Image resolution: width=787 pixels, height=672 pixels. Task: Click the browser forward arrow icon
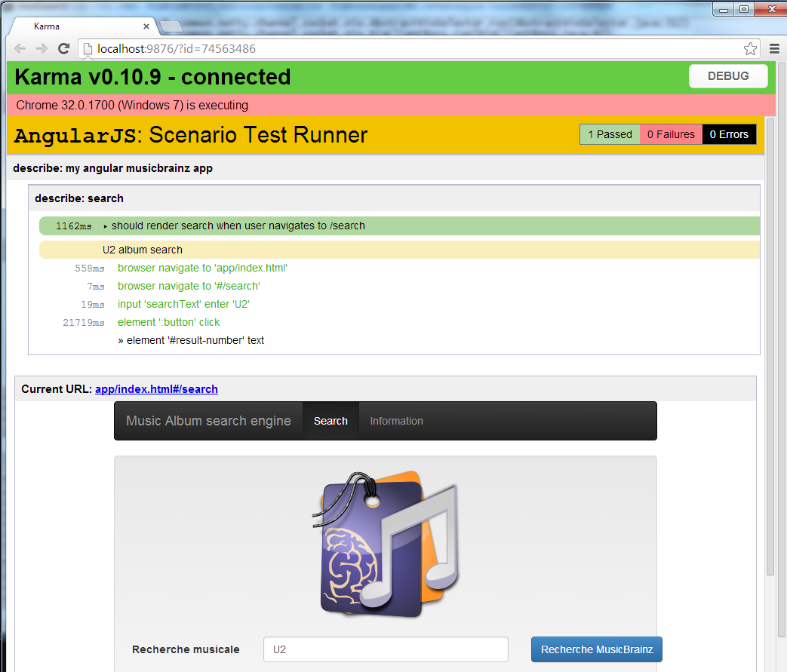point(42,49)
